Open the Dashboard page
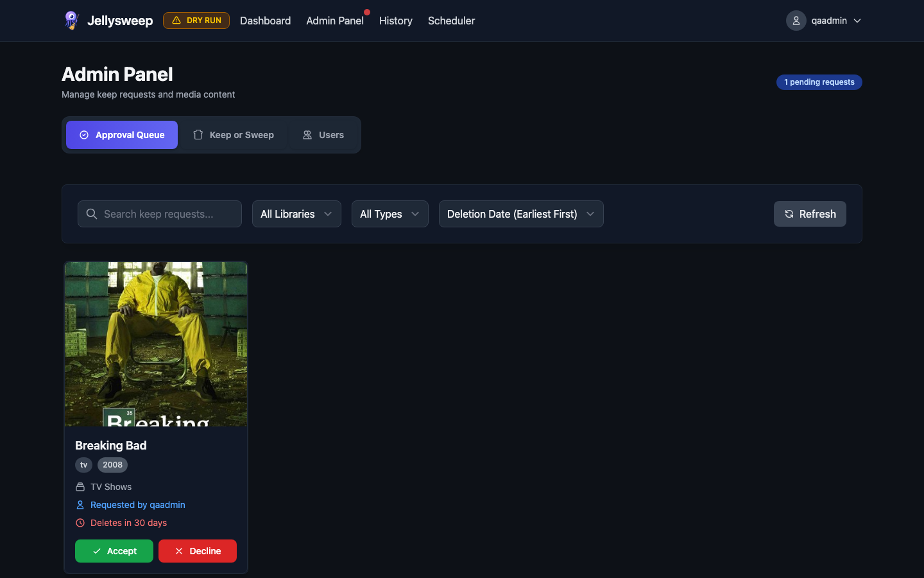 (x=265, y=21)
